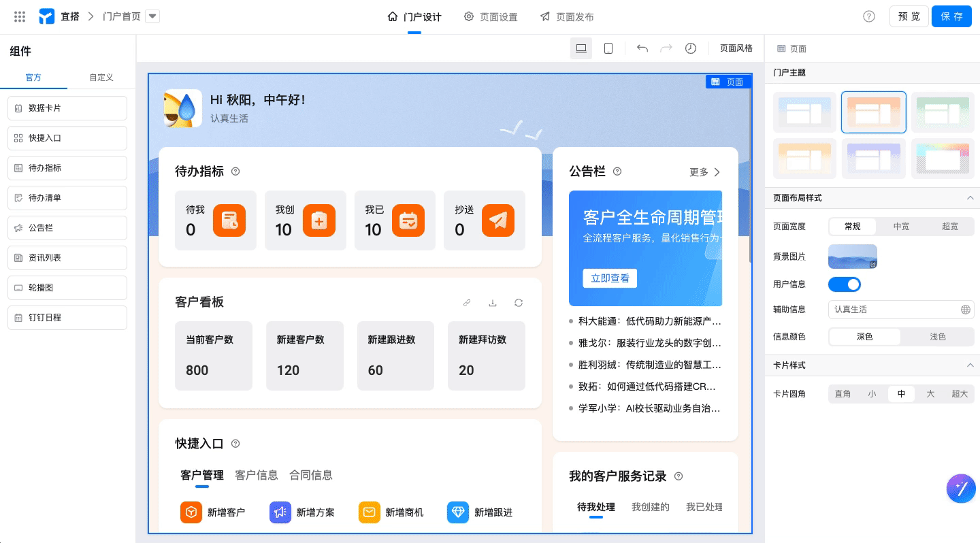Select the orange portal theme
980x543 pixels.
(x=874, y=112)
